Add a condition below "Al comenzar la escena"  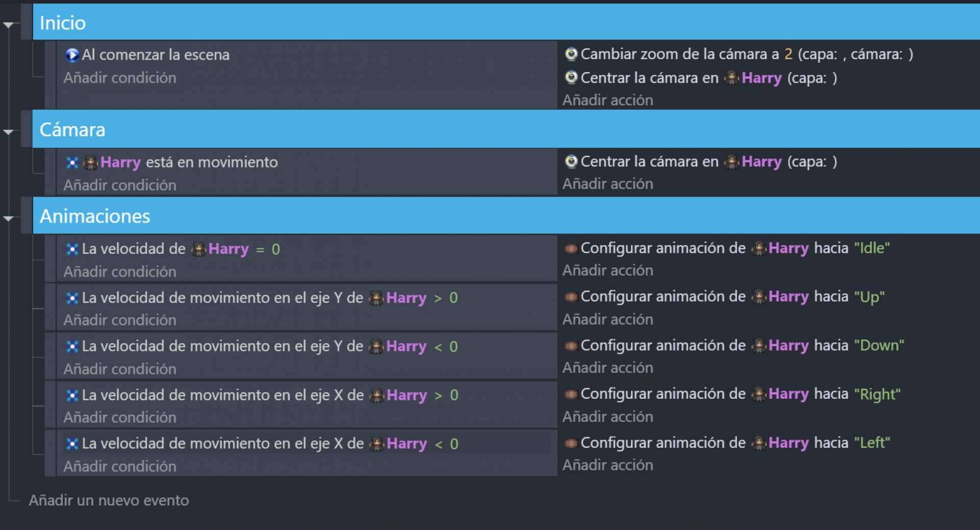pos(120,78)
